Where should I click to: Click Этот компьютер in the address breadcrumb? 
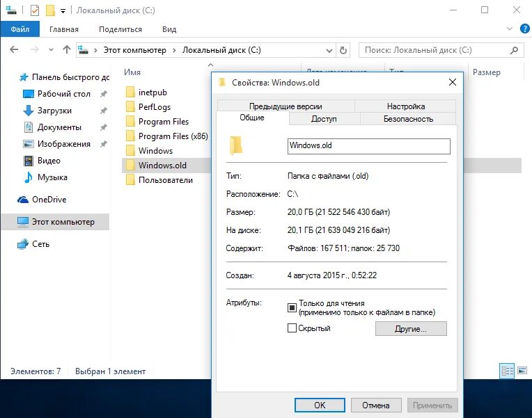(134, 50)
